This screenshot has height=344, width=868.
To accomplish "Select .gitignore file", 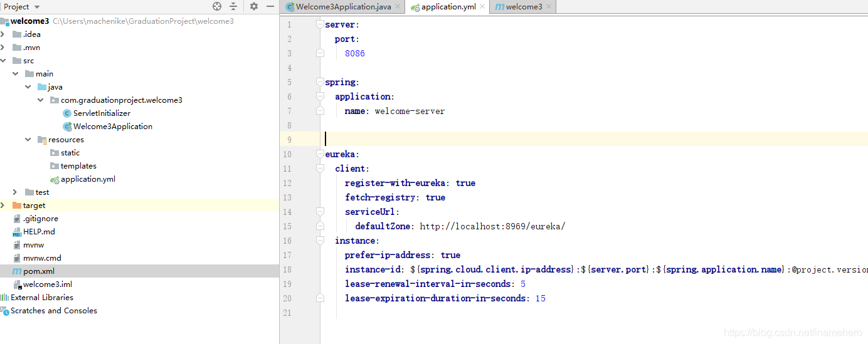I will 41,218.
